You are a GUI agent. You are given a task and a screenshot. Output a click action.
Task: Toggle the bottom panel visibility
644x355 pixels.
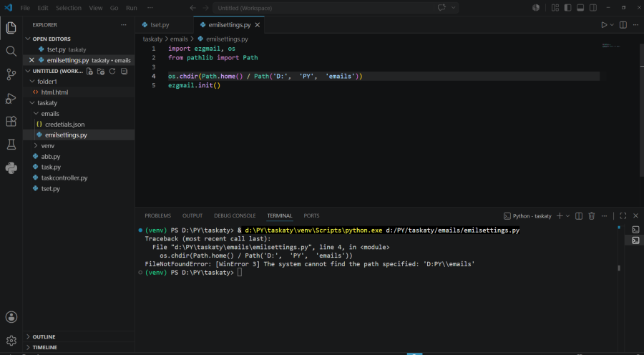coord(580,8)
